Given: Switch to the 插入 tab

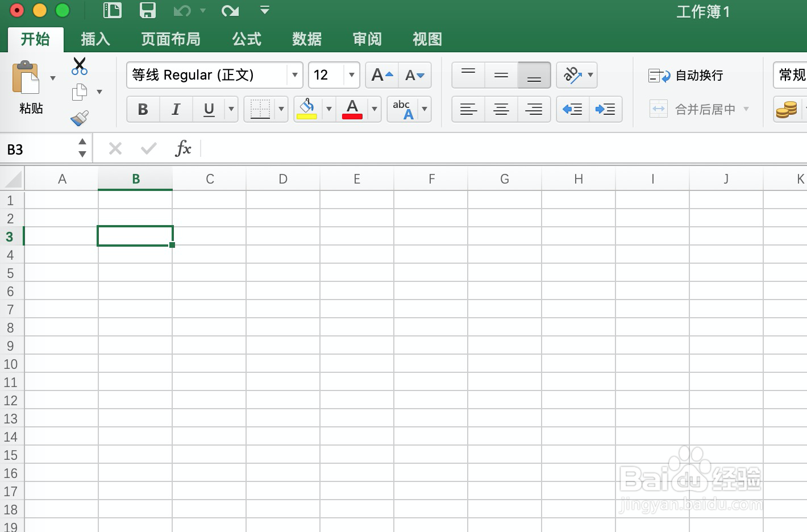Looking at the screenshot, I should point(95,39).
